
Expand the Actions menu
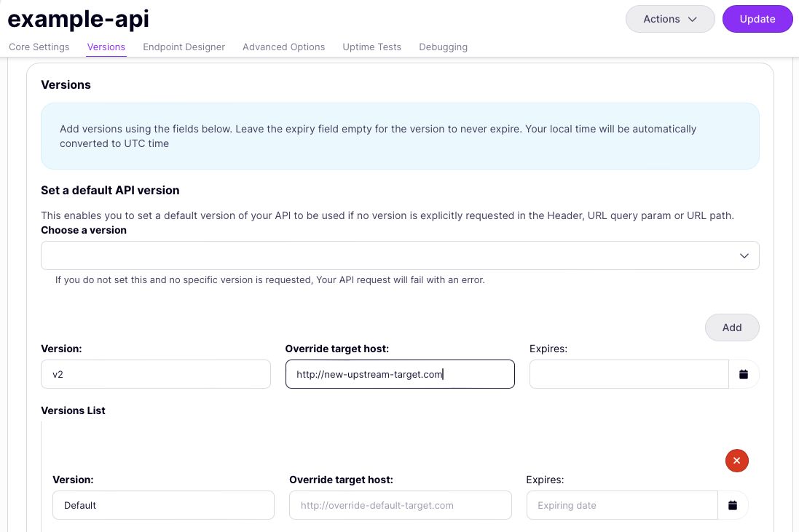tap(669, 19)
